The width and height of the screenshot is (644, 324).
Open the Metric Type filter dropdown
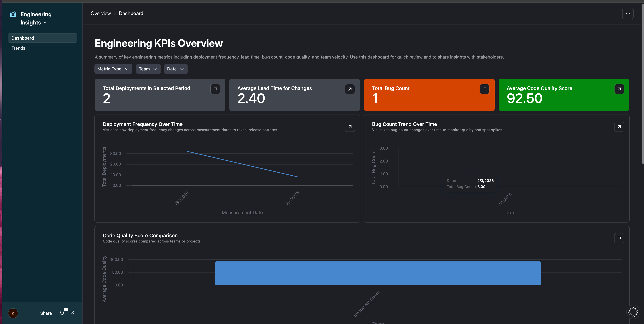pyautogui.click(x=113, y=69)
